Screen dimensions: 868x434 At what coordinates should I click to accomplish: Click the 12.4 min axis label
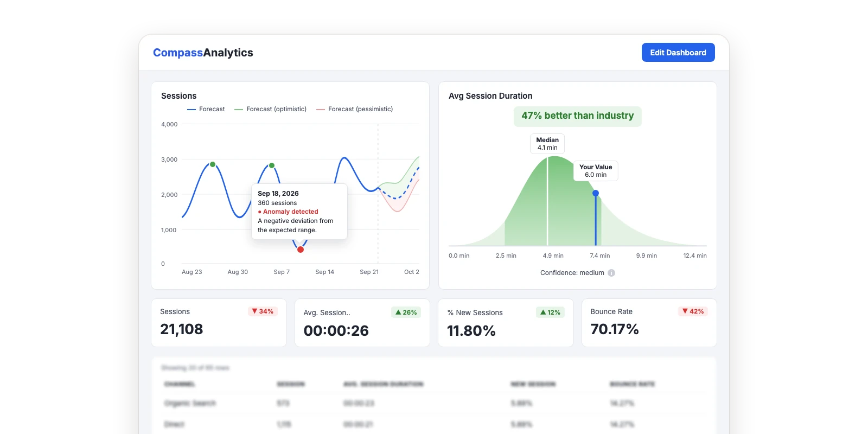point(695,256)
